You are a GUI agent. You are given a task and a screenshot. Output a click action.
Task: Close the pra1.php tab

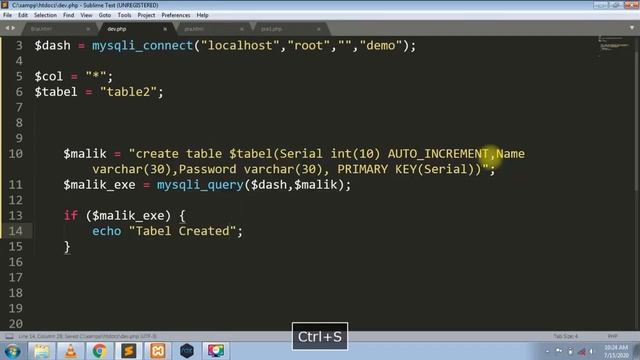point(318,29)
